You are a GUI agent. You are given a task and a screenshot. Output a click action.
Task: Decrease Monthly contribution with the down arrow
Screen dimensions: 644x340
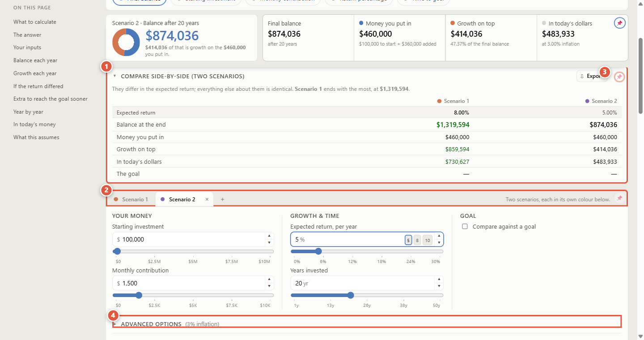(x=269, y=286)
